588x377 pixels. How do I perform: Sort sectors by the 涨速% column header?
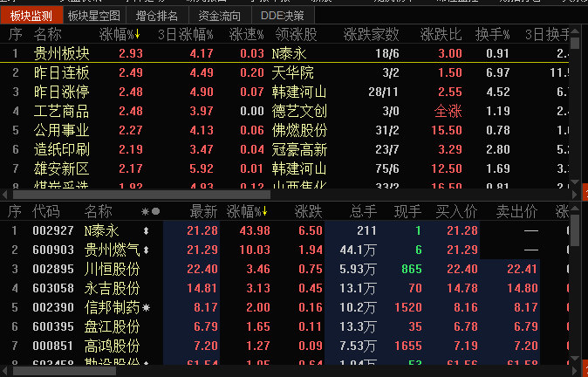pyautogui.click(x=246, y=35)
